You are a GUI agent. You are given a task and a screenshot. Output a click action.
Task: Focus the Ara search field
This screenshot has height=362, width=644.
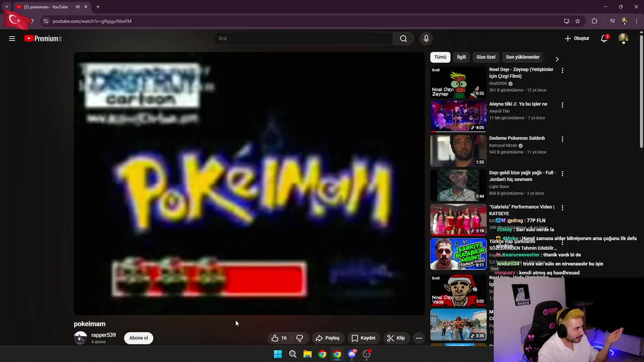coord(303,39)
